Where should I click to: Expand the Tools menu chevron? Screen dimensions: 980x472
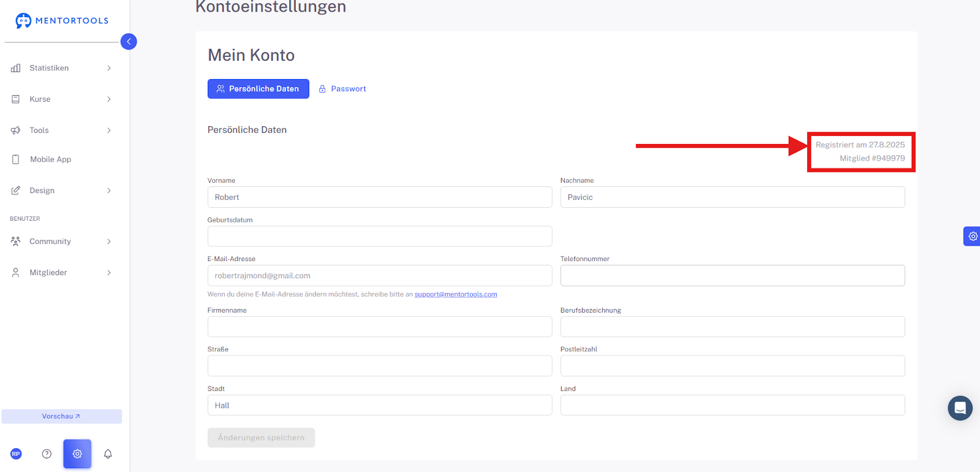[x=109, y=131]
